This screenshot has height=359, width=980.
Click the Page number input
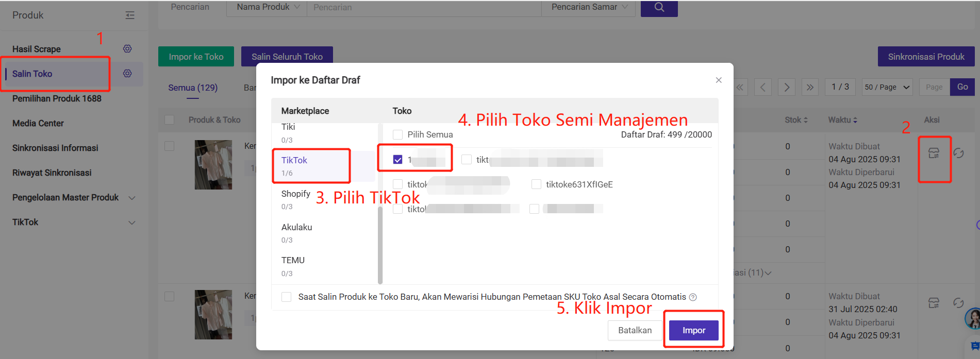934,87
